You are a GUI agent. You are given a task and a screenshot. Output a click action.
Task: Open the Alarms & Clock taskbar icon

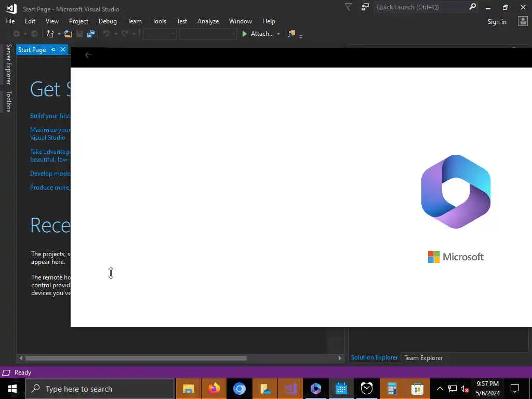coord(366,389)
